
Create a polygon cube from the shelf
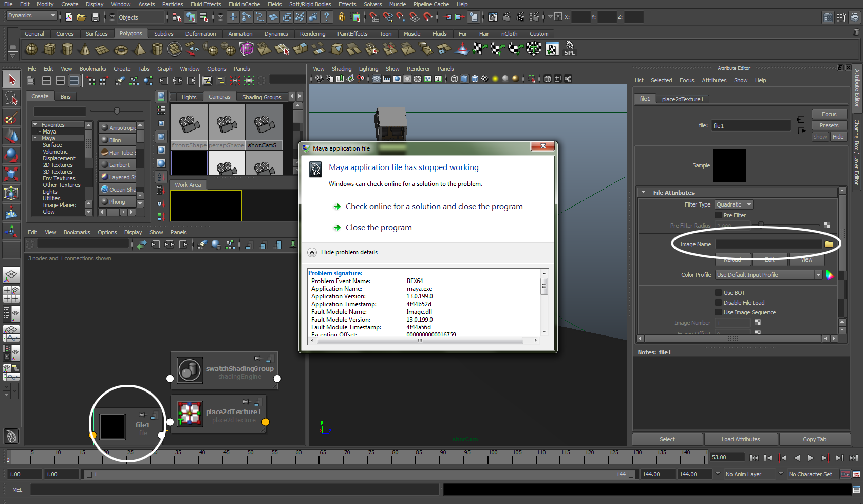pyautogui.click(x=50, y=49)
